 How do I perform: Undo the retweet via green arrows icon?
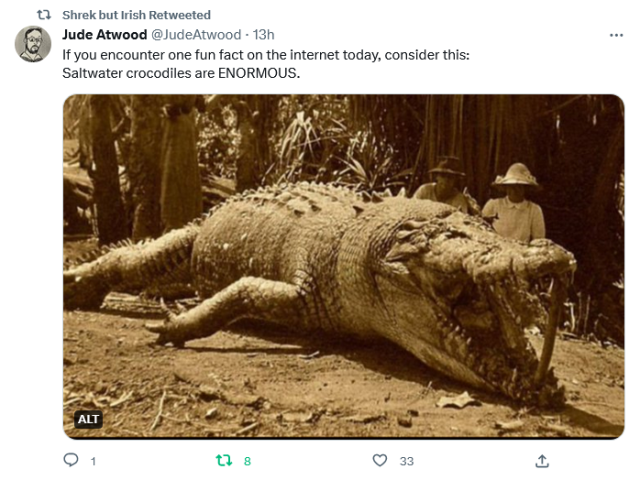[x=224, y=461]
